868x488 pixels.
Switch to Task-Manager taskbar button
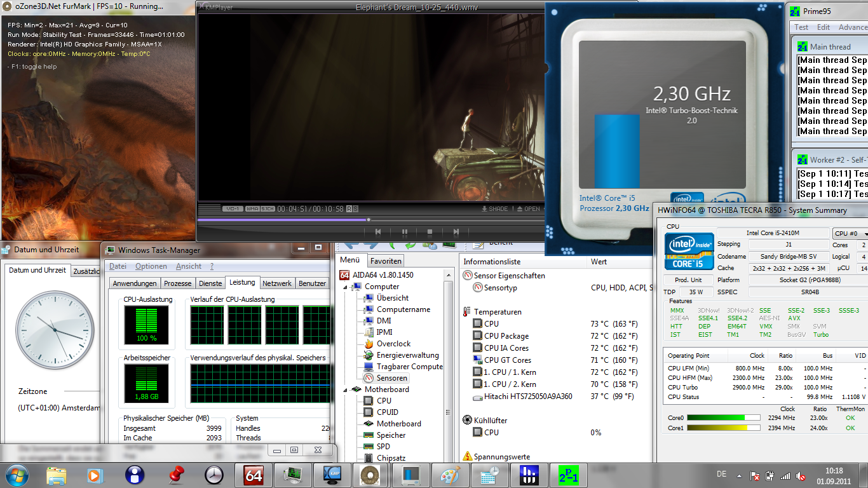[x=293, y=475]
